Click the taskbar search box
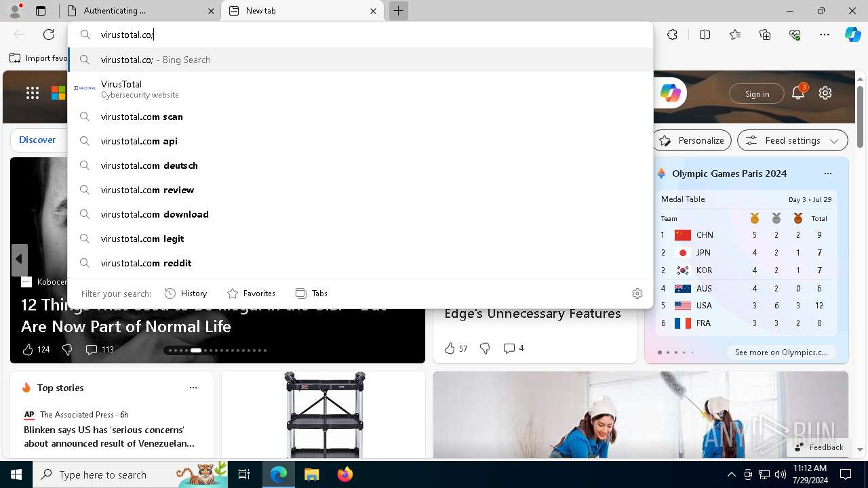The width and height of the screenshot is (868, 488). click(131, 474)
